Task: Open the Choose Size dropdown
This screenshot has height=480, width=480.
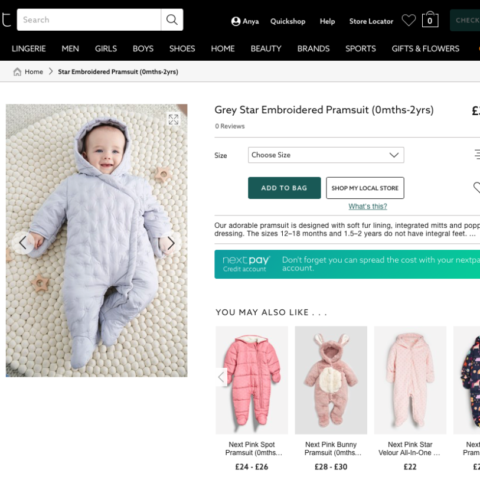Action: [x=326, y=155]
